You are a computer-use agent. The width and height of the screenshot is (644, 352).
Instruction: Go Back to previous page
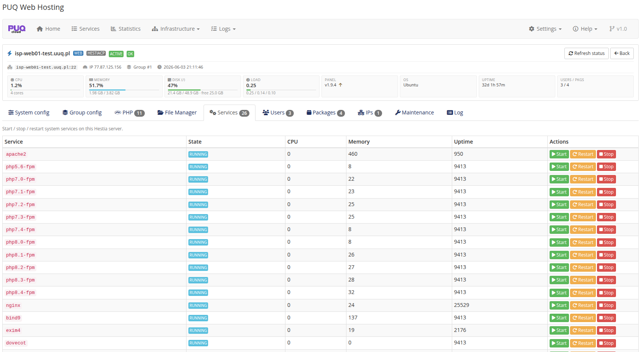click(x=622, y=53)
